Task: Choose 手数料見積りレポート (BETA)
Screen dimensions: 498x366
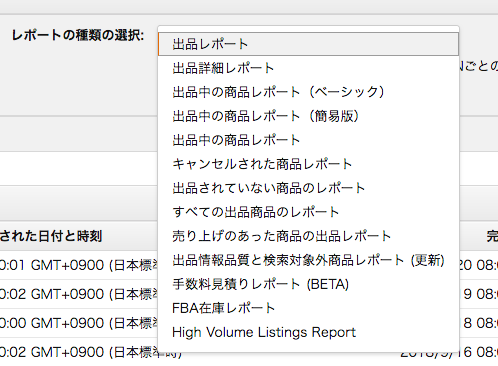Action: 308,284
